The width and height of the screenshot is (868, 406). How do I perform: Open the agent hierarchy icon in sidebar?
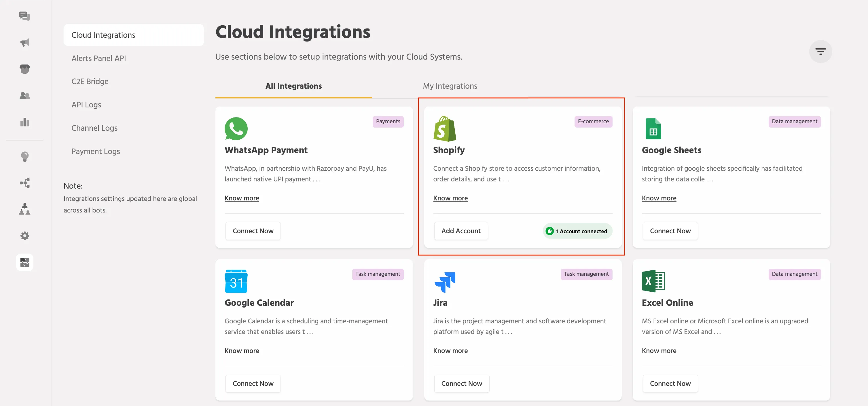24,209
